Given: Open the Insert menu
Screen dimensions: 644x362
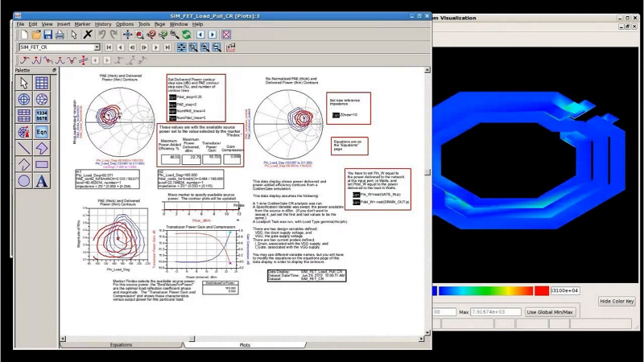Looking at the screenshot, I should (x=64, y=24).
